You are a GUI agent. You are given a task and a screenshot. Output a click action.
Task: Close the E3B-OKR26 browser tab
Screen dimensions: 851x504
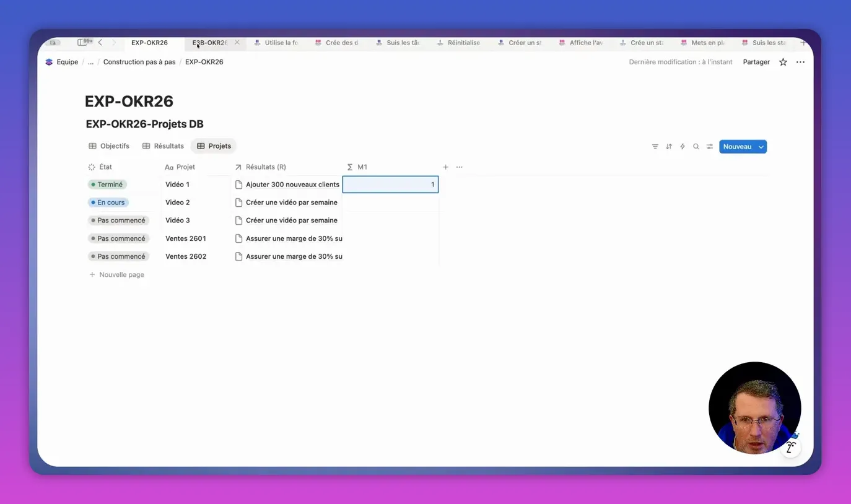click(237, 43)
